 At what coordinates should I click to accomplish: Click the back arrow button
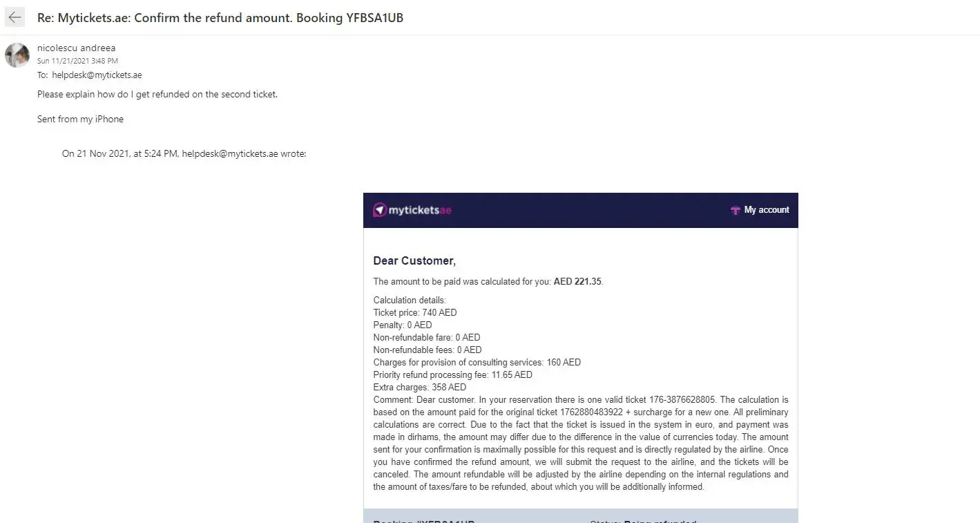[x=15, y=17]
